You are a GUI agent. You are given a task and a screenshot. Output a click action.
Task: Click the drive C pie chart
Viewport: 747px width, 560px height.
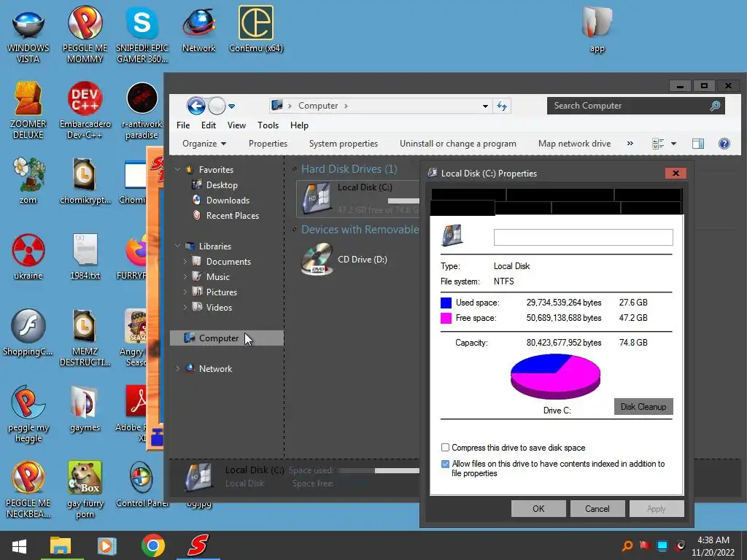point(555,376)
